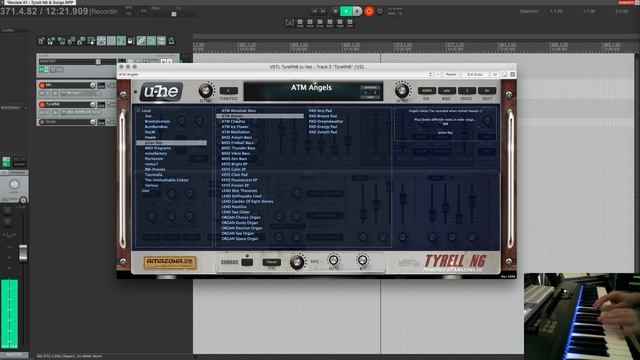Click the Tyrell N6 logo
Screen dimensions: 640x360
coord(455,261)
